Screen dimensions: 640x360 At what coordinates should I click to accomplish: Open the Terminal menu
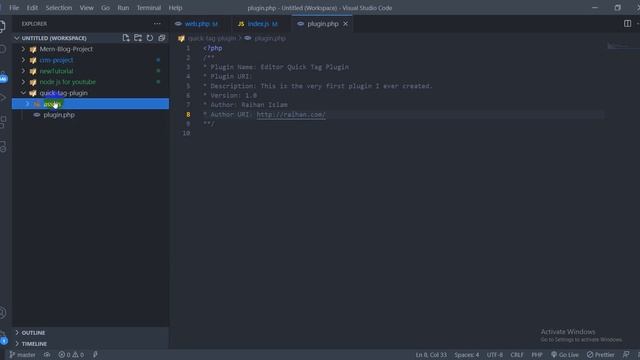coord(149,8)
